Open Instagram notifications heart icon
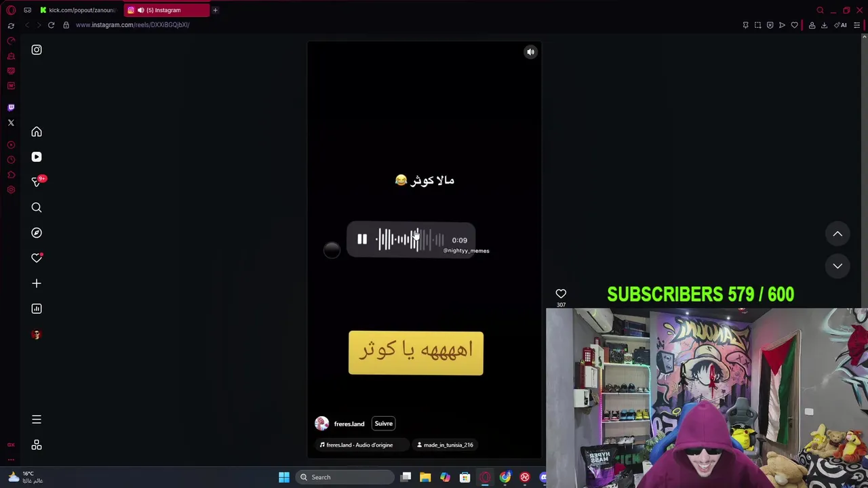The height and width of the screenshot is (488, 868). point(37,258)
